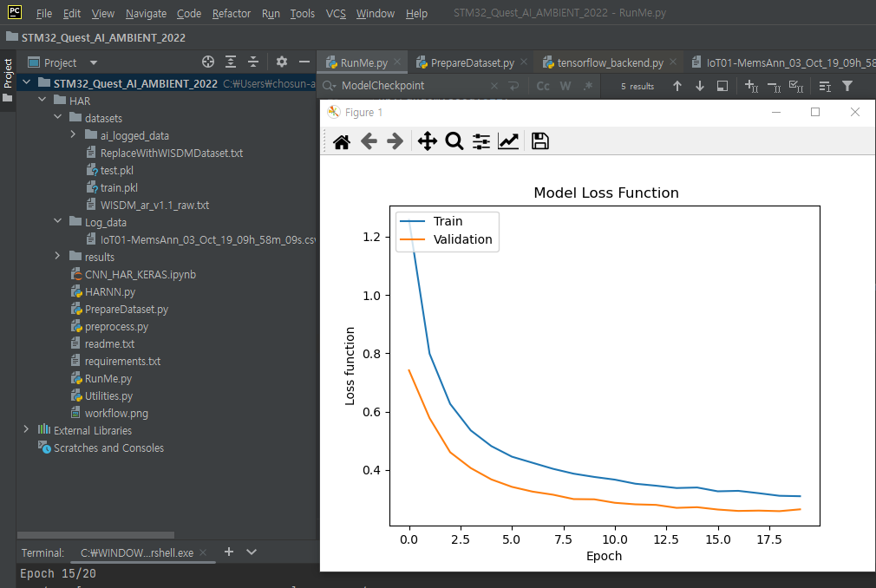Open the Refactor menu
The width and height of the screenshot is (876, 588).
(232, 14)
